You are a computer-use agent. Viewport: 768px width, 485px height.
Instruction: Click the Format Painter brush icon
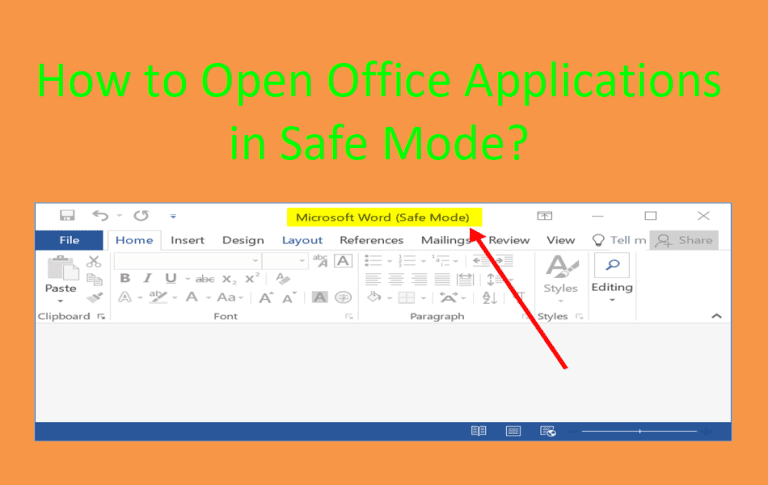coord(94,297)
